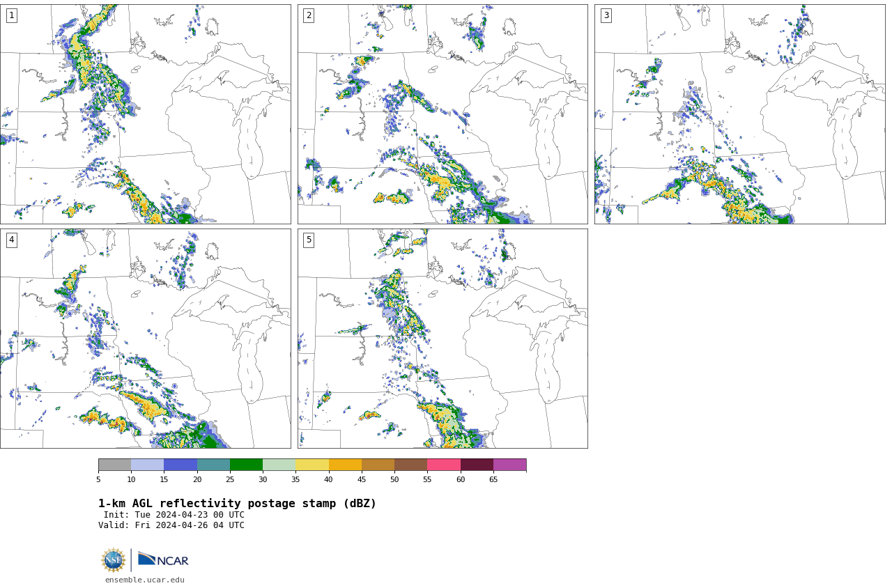This screenshot has height=588, width=892.
Task: Open ensemble member 5 reflectivity map
Action: tap(443, 339)
